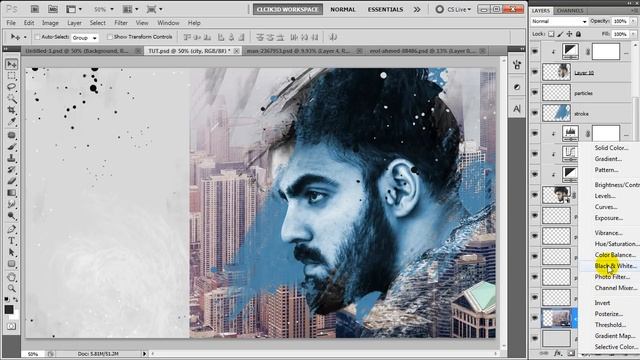Select the Dodge tool
The height and width of the screenshot is (360, 640).
coord(11,216)
